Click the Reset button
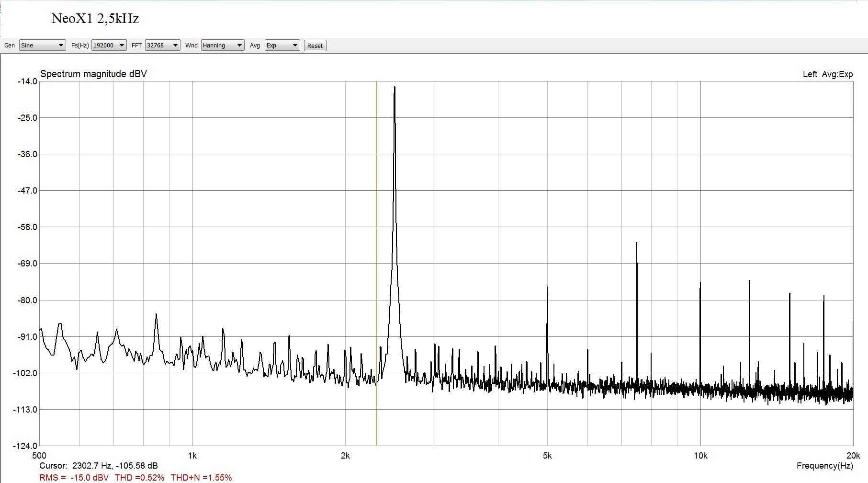Viewport: 868px width, 483px height. pyautogui.click(x=315, y=46)
